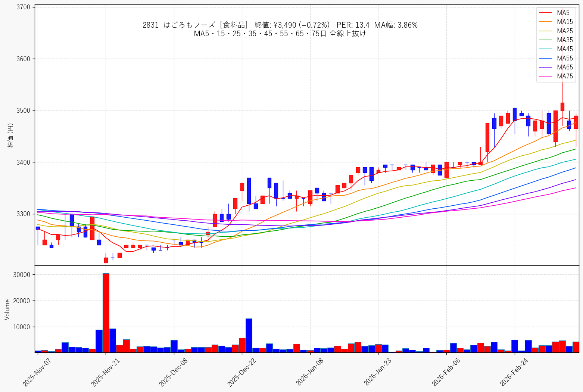
Task: Click the MA5 legend entry
Action: coord(555,13)
